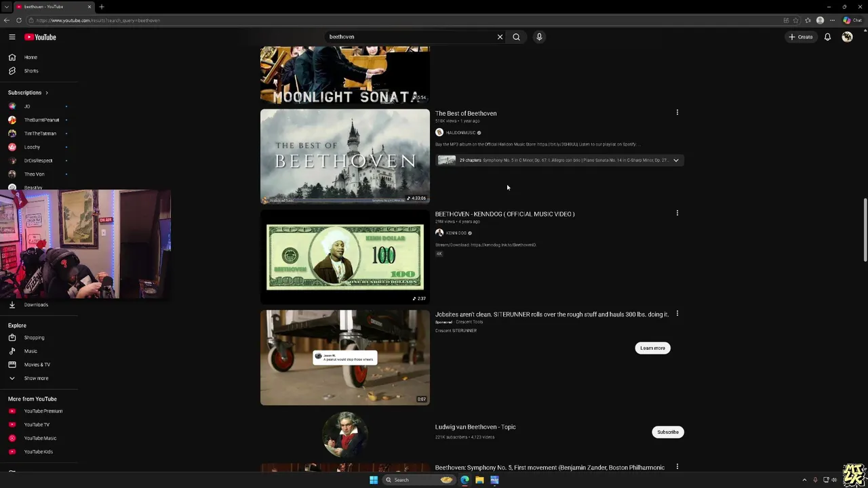The height and width of the screenshot is (488, 868).
Task: Open TimTheTatman subscription channel
Action: tap(39, 134)
